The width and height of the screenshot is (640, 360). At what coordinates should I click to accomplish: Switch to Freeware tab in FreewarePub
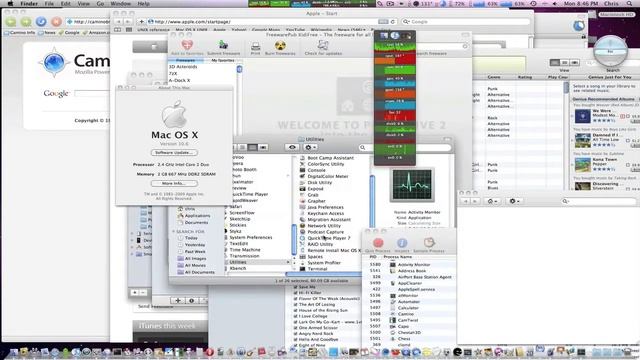(x=186, y=60)
